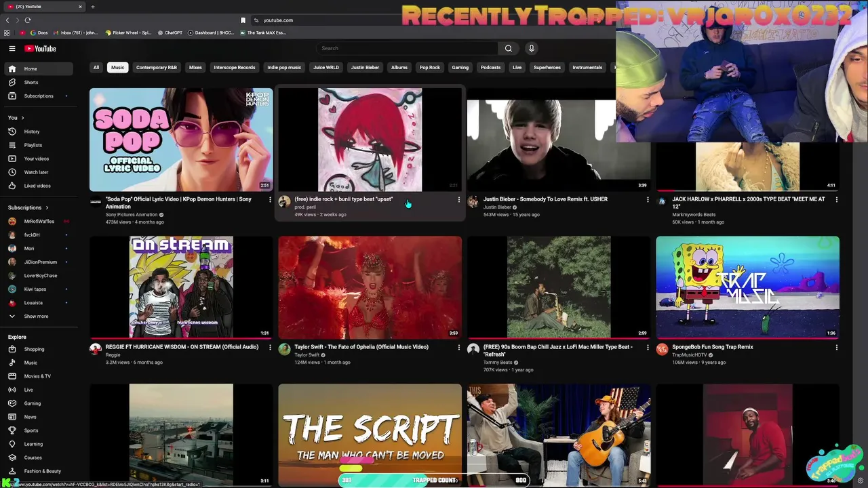
Task: Open more options for Justin Bieber video
Action: coord(647,200)
